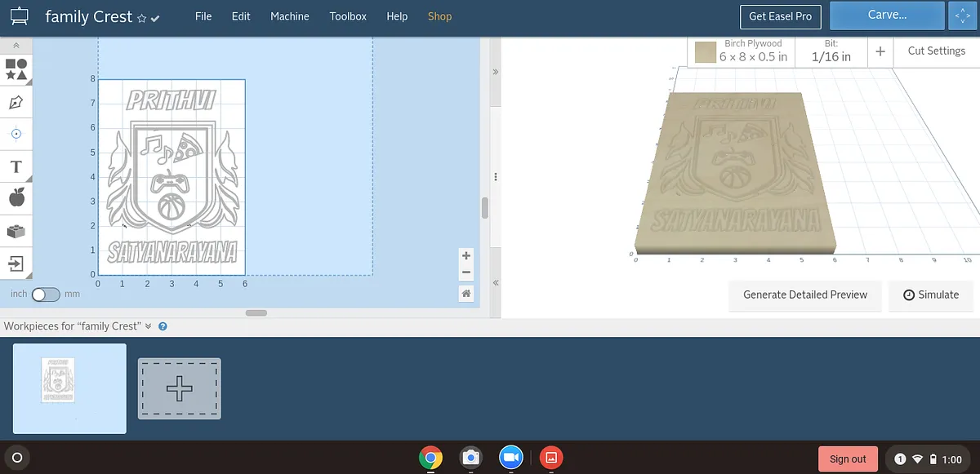Open ChromeOS launcher circle
Image resolution: width=980 pixels, height=474 pixels.
18,458
